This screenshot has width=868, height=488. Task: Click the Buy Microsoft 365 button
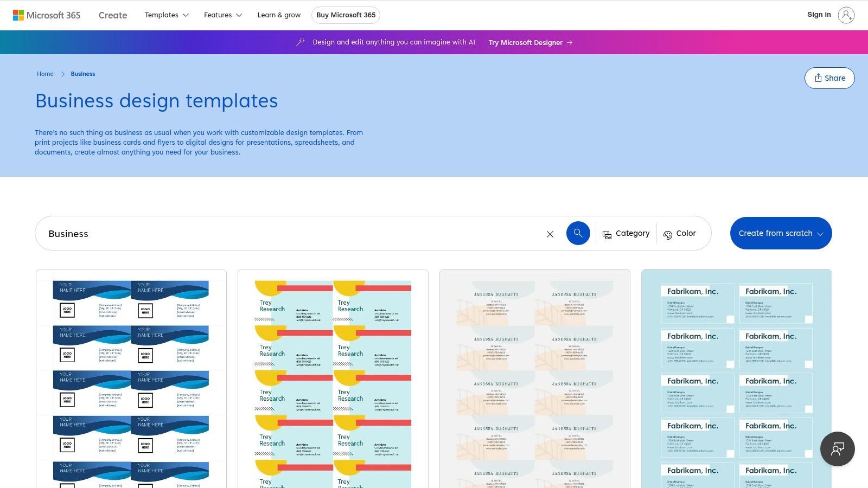point(346,15)
